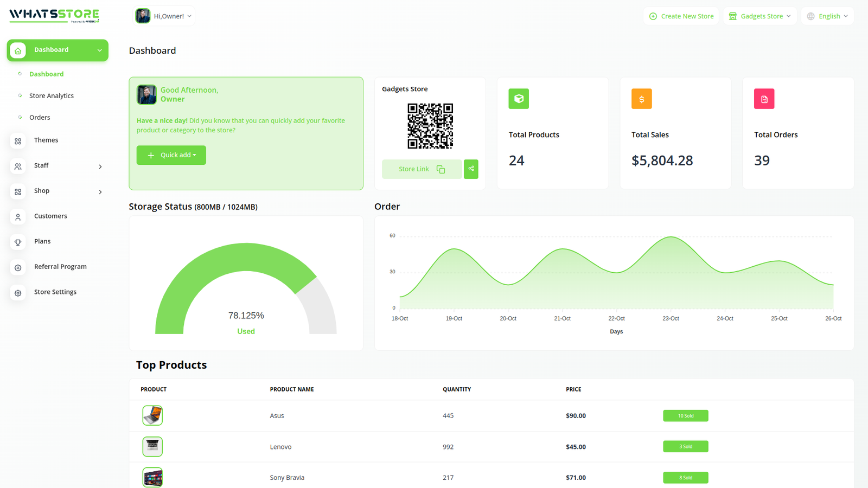Click the Total Orders document icon

764,99
